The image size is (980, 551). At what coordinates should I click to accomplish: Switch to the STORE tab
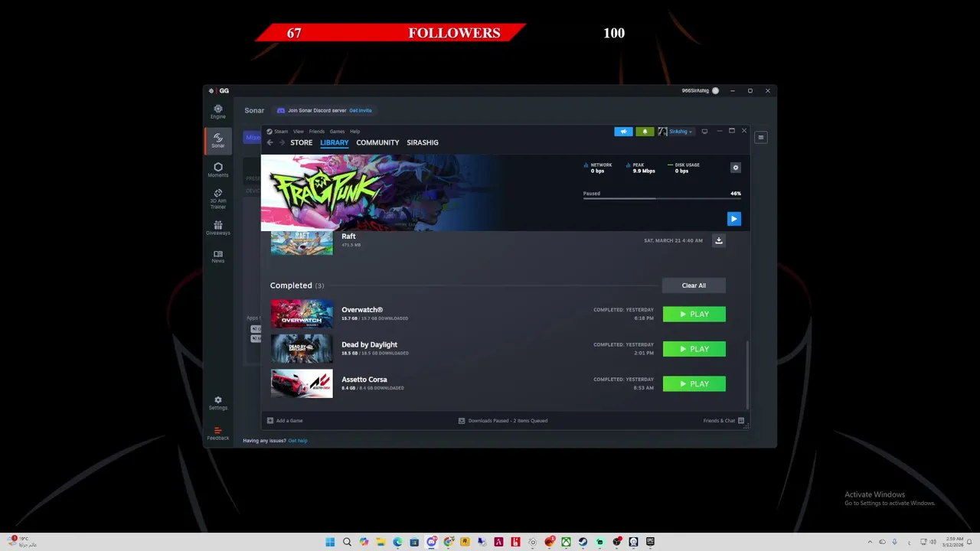pos(302,142)
